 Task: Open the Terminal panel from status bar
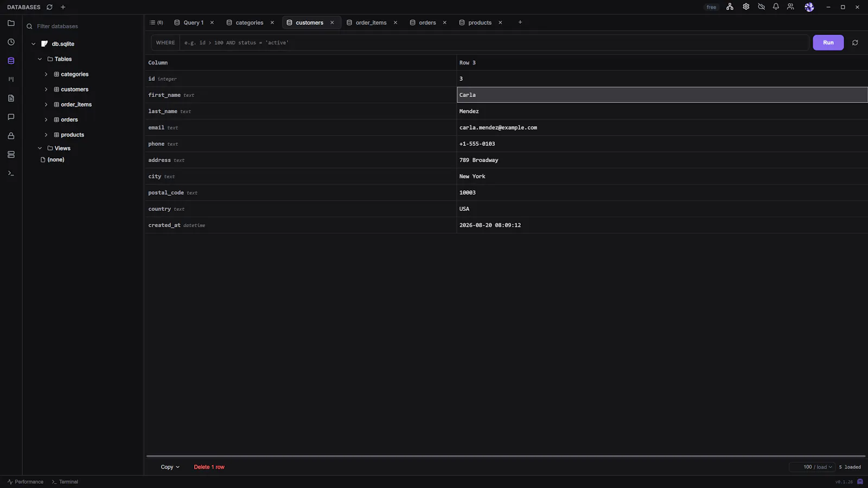pyautogui.click(x=65, y=481)
